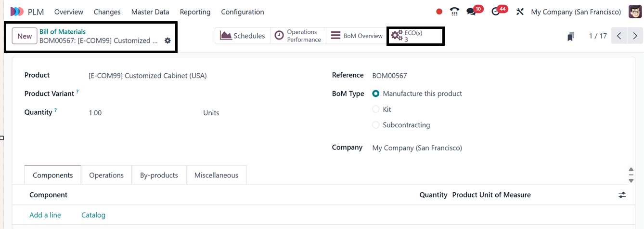Click the bookmark icon near the pager
Viewport: 644px width, 229px height.
point(571,37)
